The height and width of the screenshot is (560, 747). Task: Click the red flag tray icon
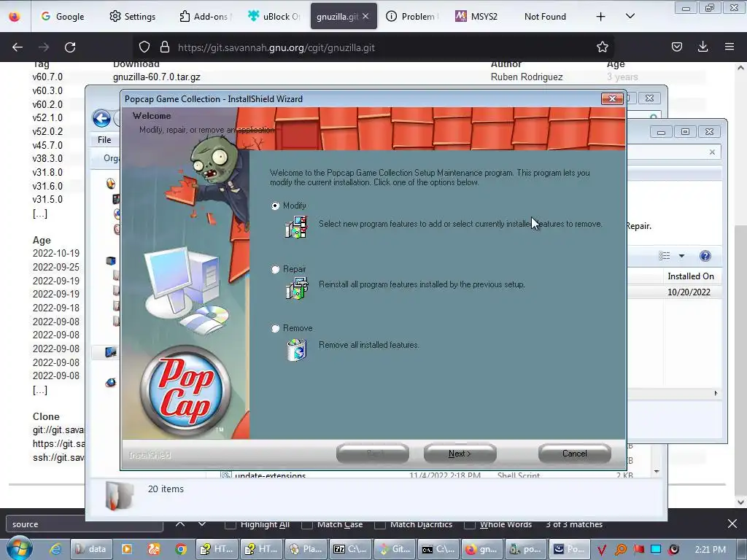639,550
